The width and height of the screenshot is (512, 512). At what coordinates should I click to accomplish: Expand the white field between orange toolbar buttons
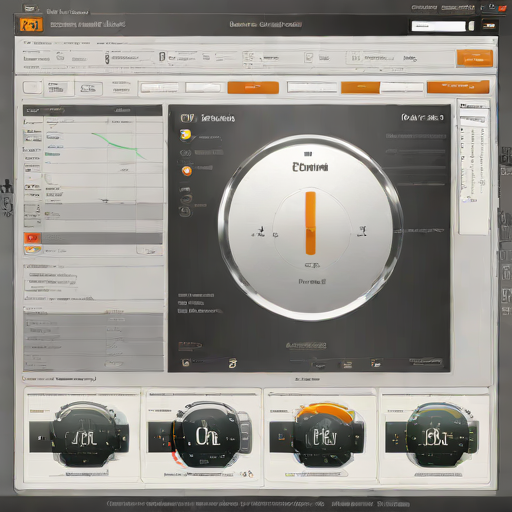tap(402, 88)
